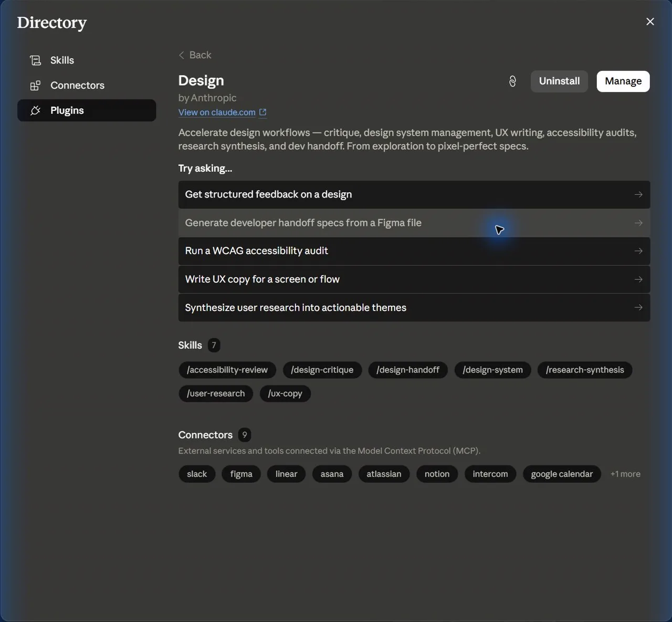Screen dimensions: 672x622
Task: Expand the '+1 more' connectors
Action: [625, 474]
